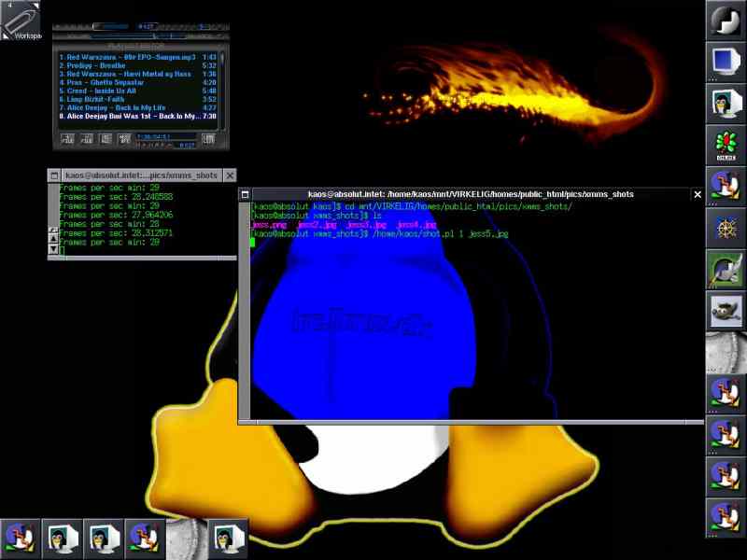Select track 3 Red Warszawa Hævi Metal
Image resolution: width=747 pixels, height=560 pixels.
click(137, 75)
